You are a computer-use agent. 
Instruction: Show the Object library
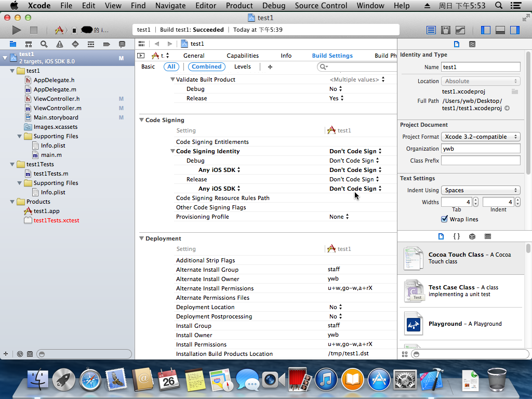click(x=472, y=236)
